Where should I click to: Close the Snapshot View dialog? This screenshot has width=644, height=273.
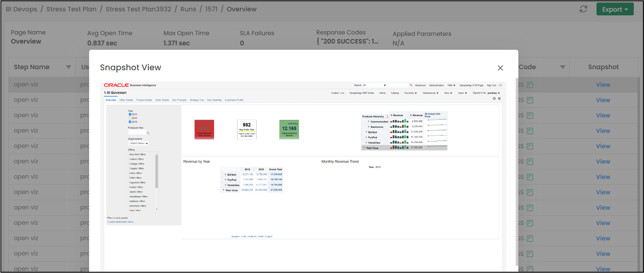pyautogui.click(x=500, y=68)
